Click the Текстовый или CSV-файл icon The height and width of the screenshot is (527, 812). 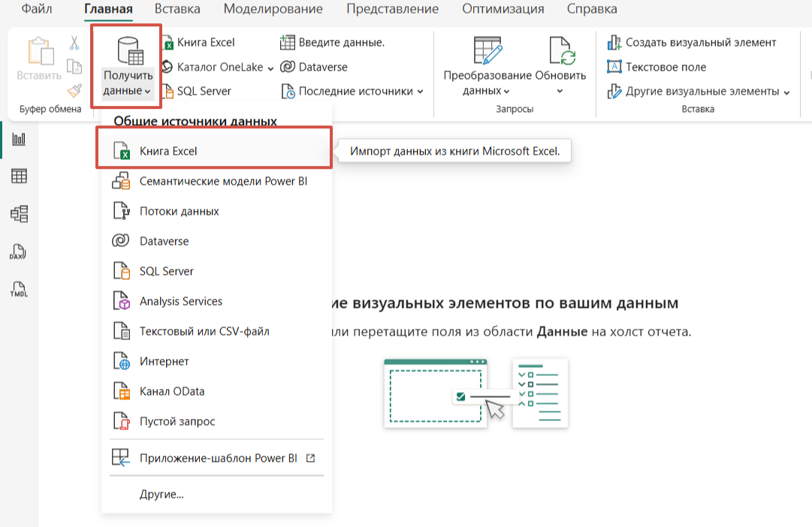122,331
